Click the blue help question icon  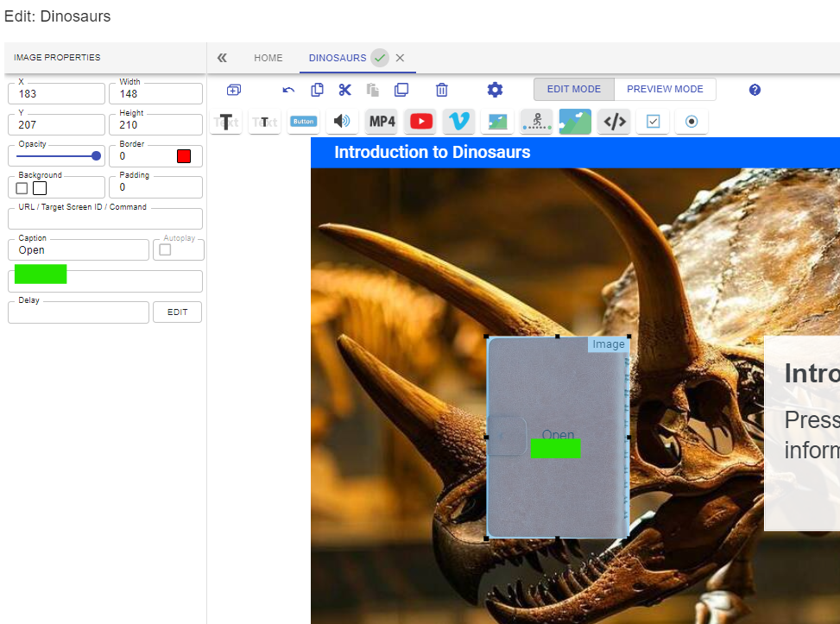coord(755,90)
